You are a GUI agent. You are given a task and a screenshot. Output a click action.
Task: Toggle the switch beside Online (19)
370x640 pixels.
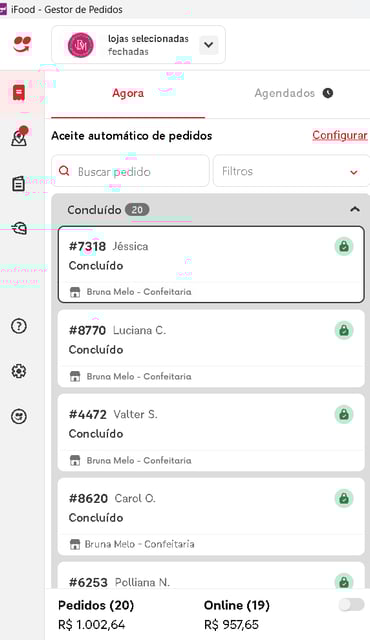(x=351, y=604)
